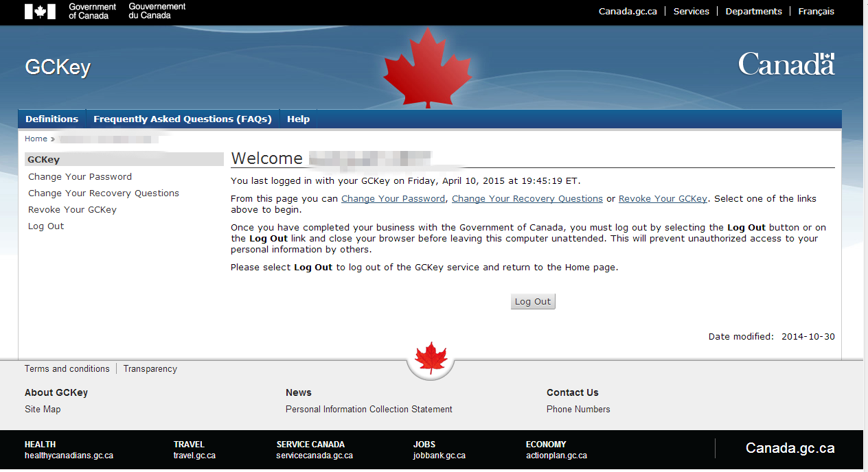Open ECONOMY actionplan.gc.ca footer link
Screen dimensions: 868x472
pos(556,449)
